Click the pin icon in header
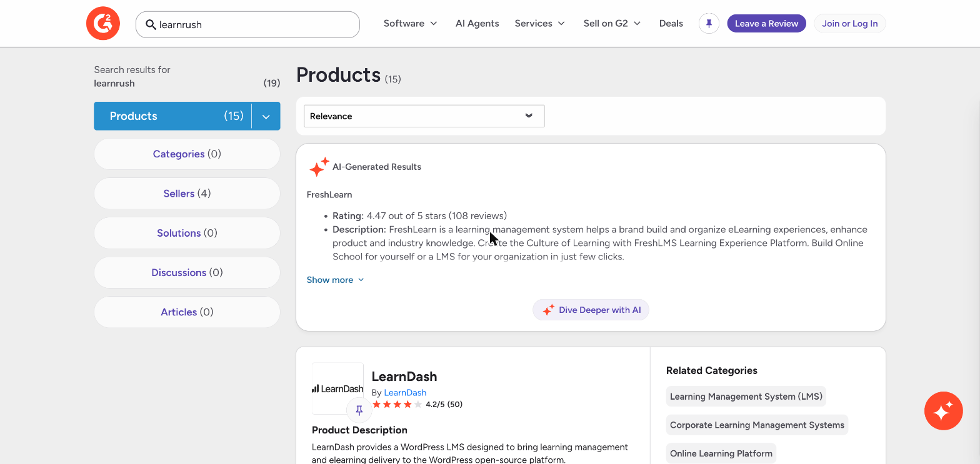Viewport: 980px width, 464px height. pyautogui.click(x=709, y=24)
